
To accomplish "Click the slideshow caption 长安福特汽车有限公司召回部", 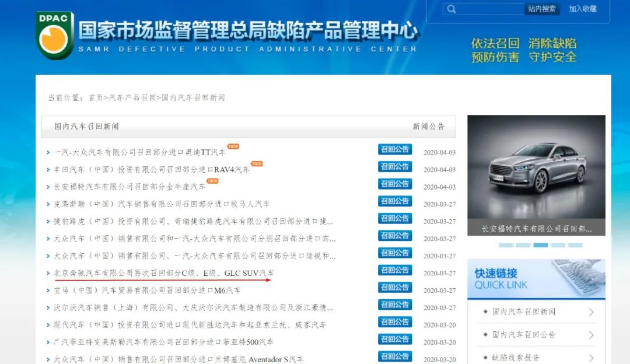I will (x=537, y=229).
